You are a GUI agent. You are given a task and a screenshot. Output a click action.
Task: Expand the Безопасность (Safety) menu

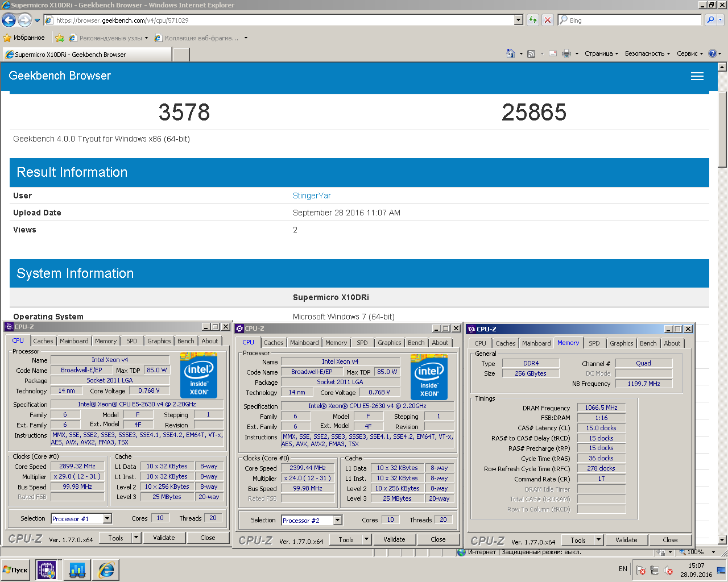(x=647, y=53)
